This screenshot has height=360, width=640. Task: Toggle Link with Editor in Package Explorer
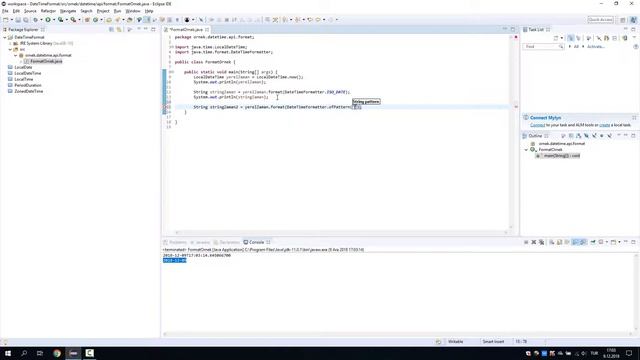[119, 29]
